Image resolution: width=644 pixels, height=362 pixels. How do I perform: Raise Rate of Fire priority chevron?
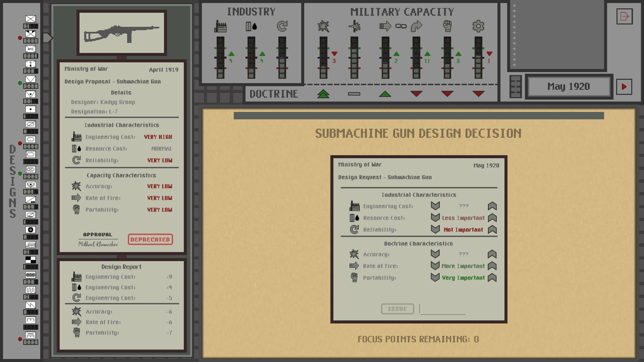(492, 266)
